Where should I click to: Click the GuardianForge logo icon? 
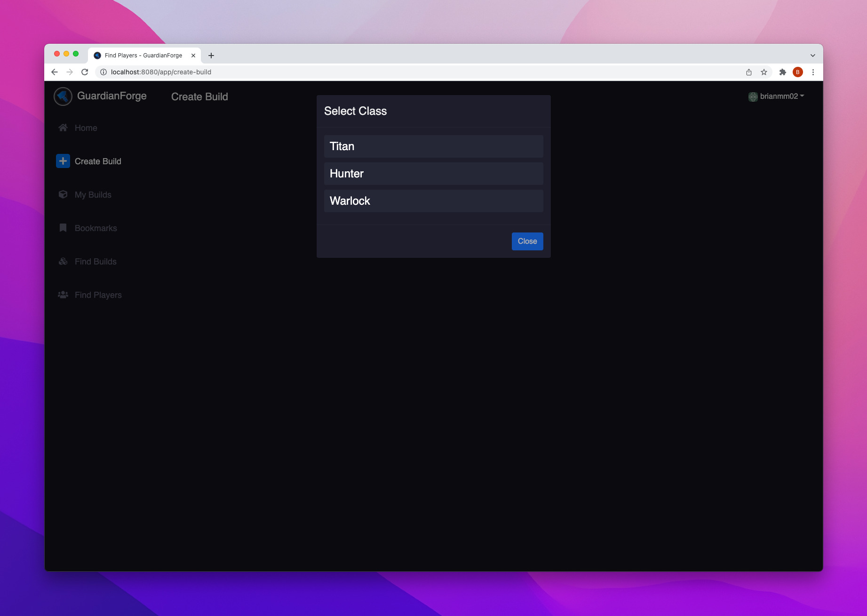click(x=63, y=96)
